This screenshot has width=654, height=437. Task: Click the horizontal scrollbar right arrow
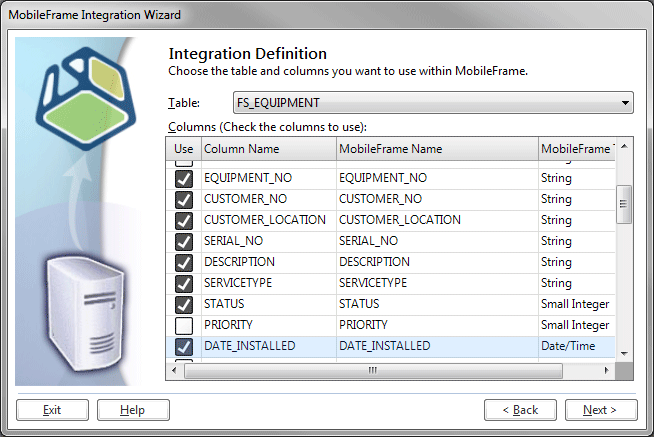coord(606,370)
